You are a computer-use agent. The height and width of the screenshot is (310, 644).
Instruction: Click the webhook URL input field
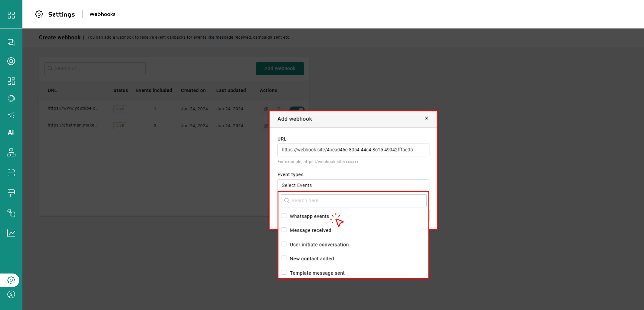(x=353, y=150)
